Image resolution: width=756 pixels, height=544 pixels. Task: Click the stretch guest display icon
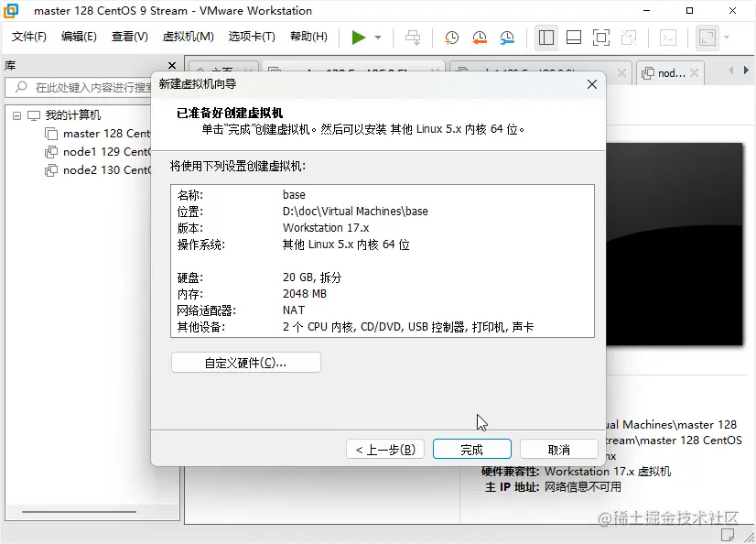pyautogui.click(x=707, y=38)
